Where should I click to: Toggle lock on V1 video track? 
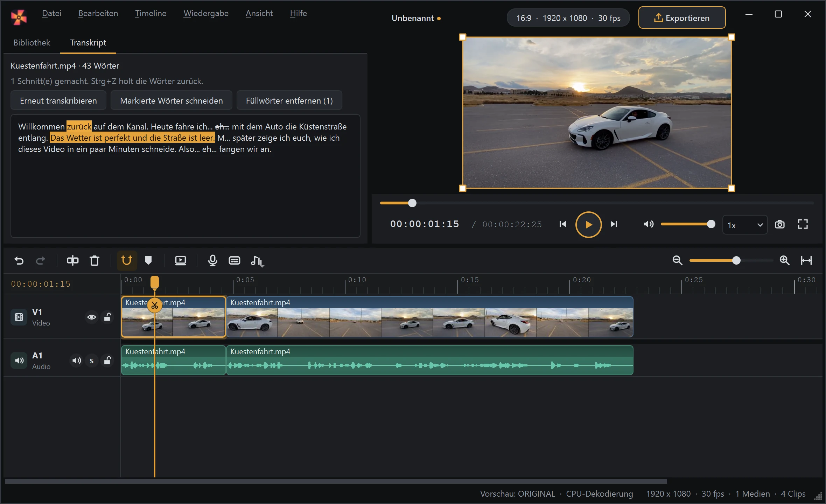click(107, 317)
